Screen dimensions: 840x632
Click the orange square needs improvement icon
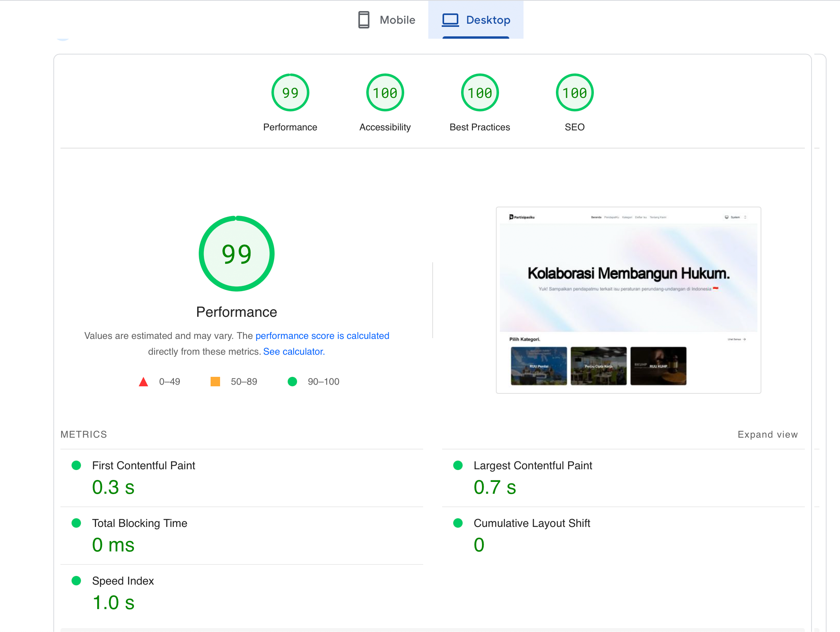217,382
